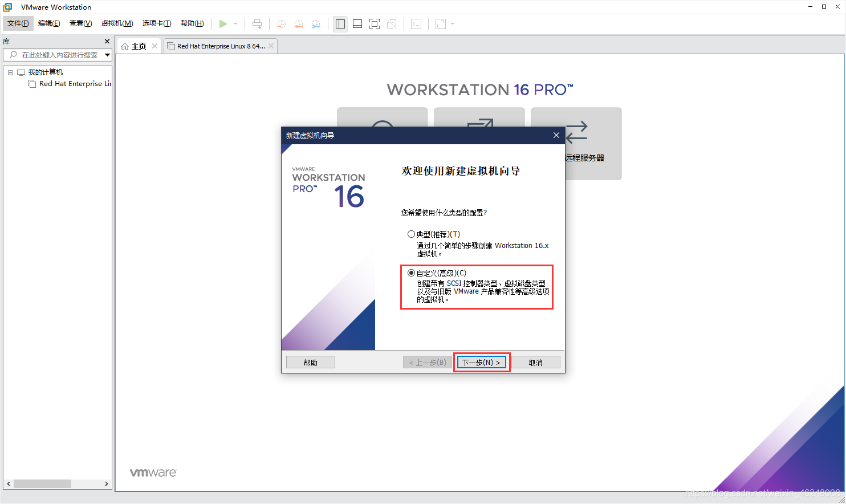Click the Send Ctrl+Alt+Del toolbar icon
This screenshot has width=846, height=504.
257,24
